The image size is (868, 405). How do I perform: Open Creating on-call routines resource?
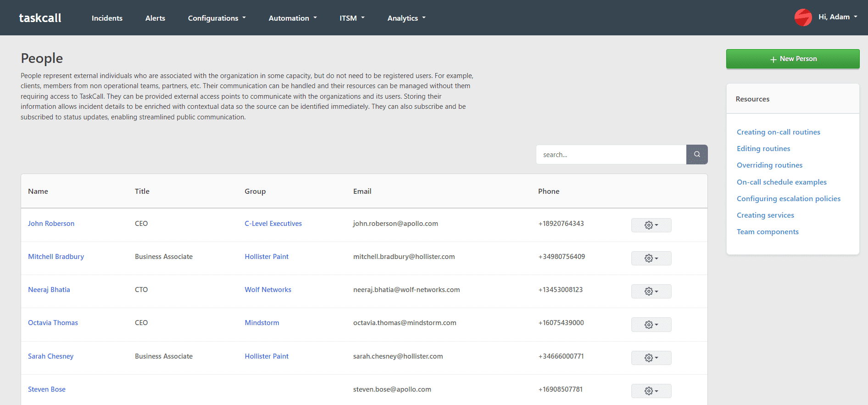(779, 132)
